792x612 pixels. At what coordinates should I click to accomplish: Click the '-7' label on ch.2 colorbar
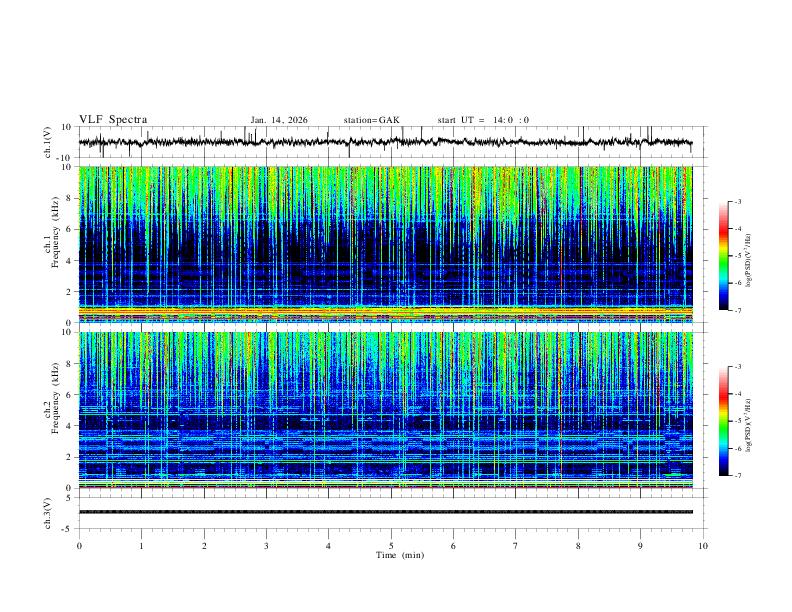click(737, 476)
